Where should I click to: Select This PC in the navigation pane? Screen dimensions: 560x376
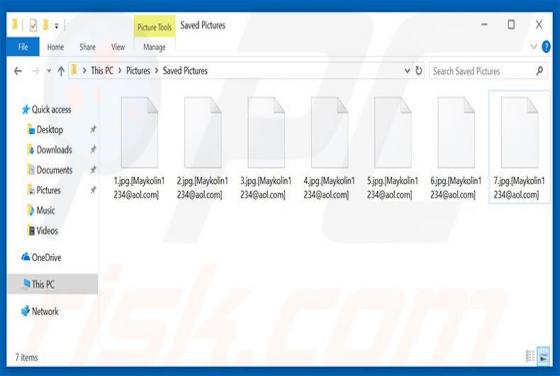coord(52,284)
